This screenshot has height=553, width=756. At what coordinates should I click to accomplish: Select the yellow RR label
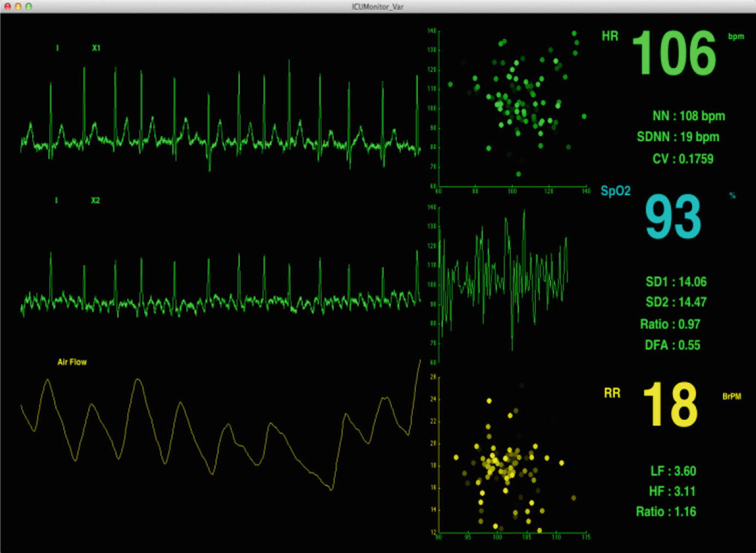pyautogui.click(x=612, y=393)
